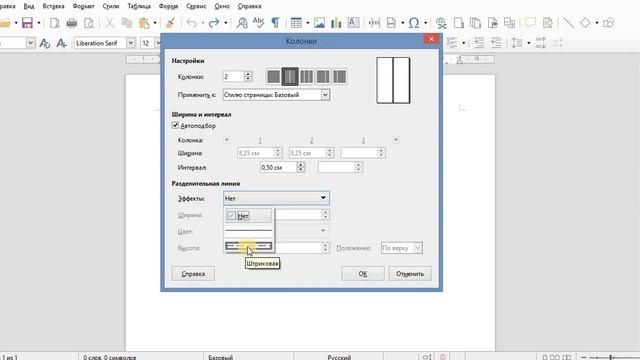Viewport: 640px width, 360px height.
Task: Uncheck the Автоподбор checkbox
Action: (x=176, y=125)
